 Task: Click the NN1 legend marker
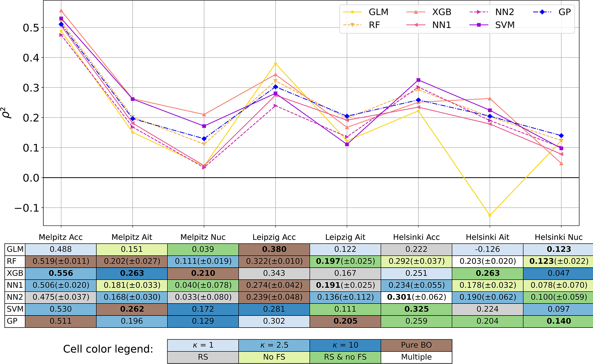tap(416, 25)
